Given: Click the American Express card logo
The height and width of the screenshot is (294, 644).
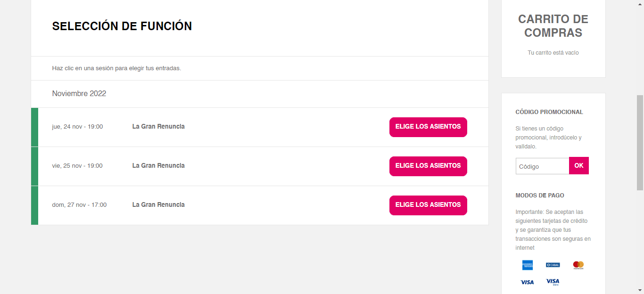Looking at the screenshot, I should point(527,265).
